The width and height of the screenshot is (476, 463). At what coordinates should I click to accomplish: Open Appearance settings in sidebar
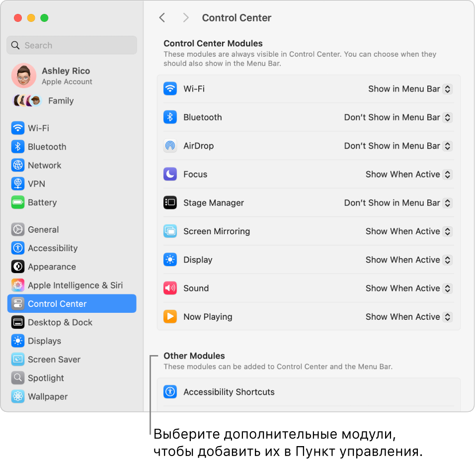tap(72, 267)
